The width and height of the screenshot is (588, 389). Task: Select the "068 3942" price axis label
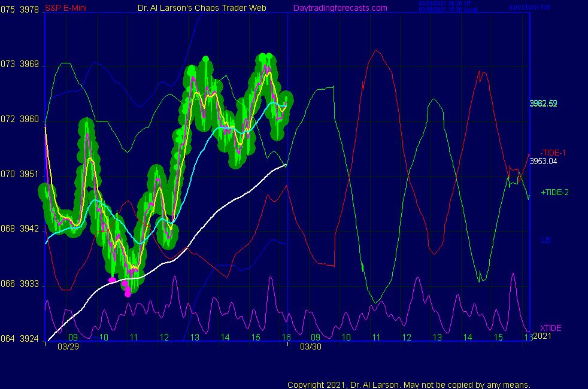[20, 229]
